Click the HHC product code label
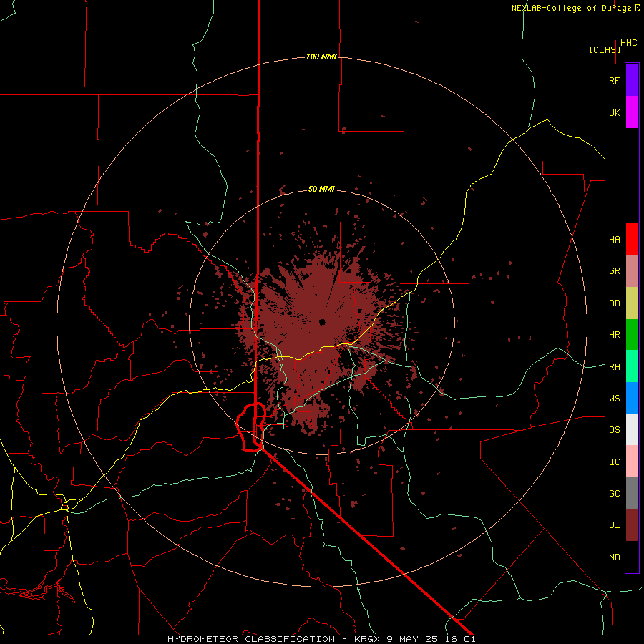This screenshot has width=644, height=644. click(x=628, y=43)
